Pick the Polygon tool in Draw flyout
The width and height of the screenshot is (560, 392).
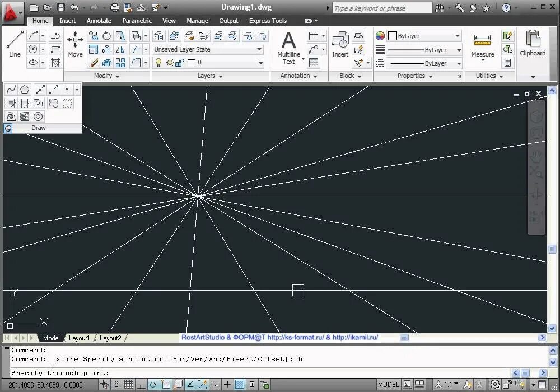coord(25,89)
